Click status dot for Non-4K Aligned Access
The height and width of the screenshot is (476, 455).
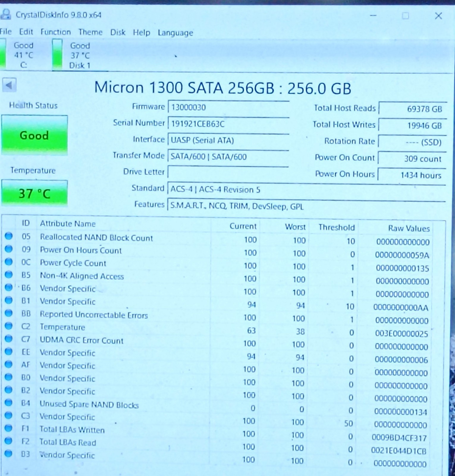pos(9,274)
